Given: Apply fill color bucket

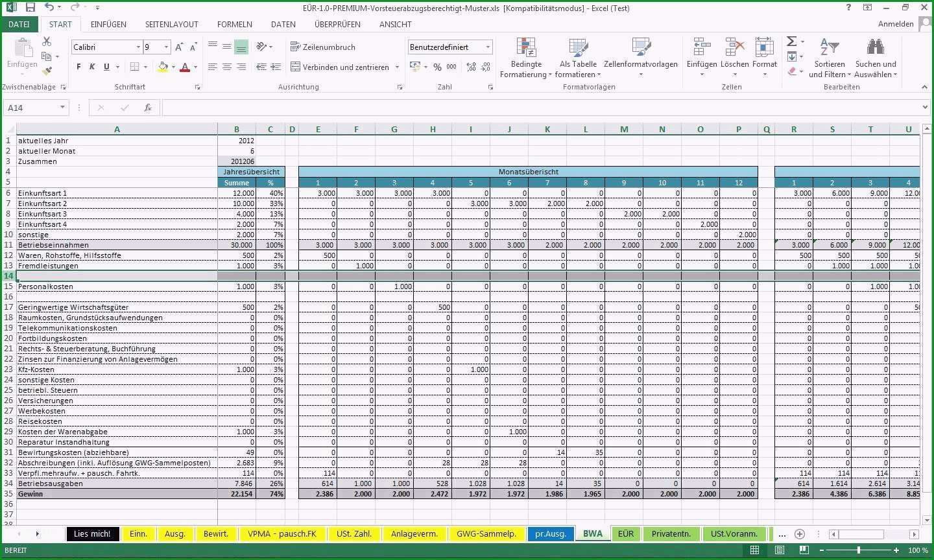Looking at the screenshot, I should pos(163,67).
